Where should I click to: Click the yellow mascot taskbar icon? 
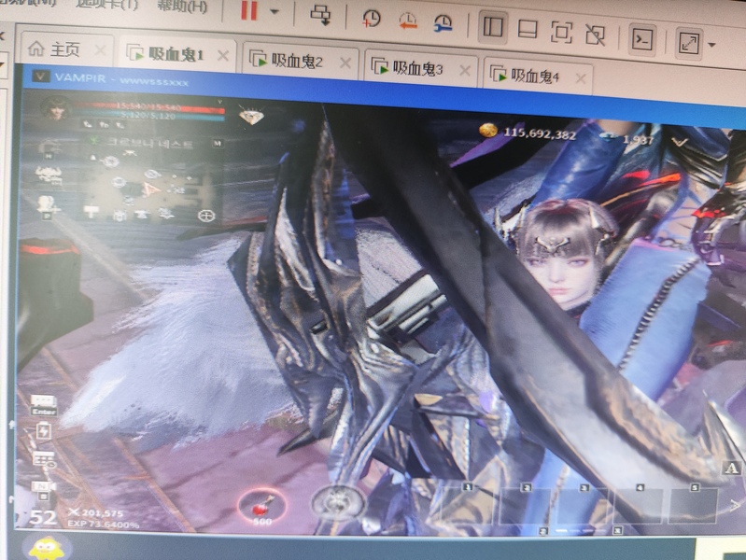[46, 549]
